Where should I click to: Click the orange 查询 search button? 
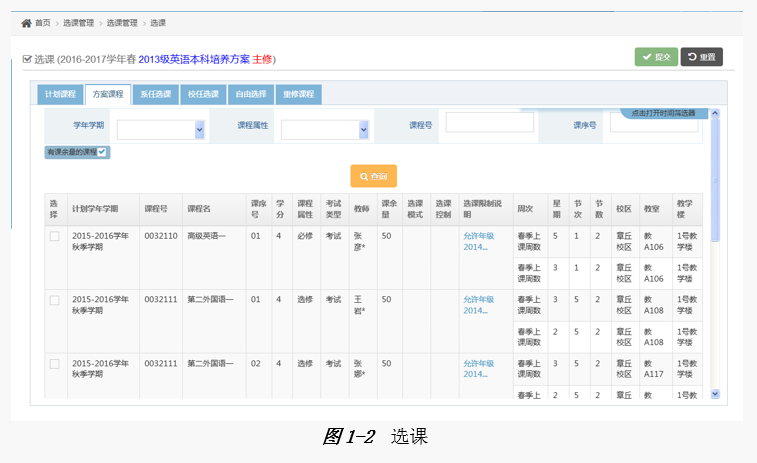tap(373, 176)
